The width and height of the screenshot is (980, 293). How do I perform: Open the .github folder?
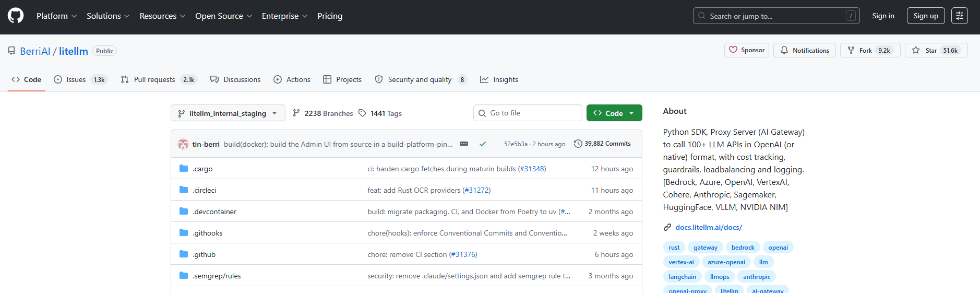point(204,254)
